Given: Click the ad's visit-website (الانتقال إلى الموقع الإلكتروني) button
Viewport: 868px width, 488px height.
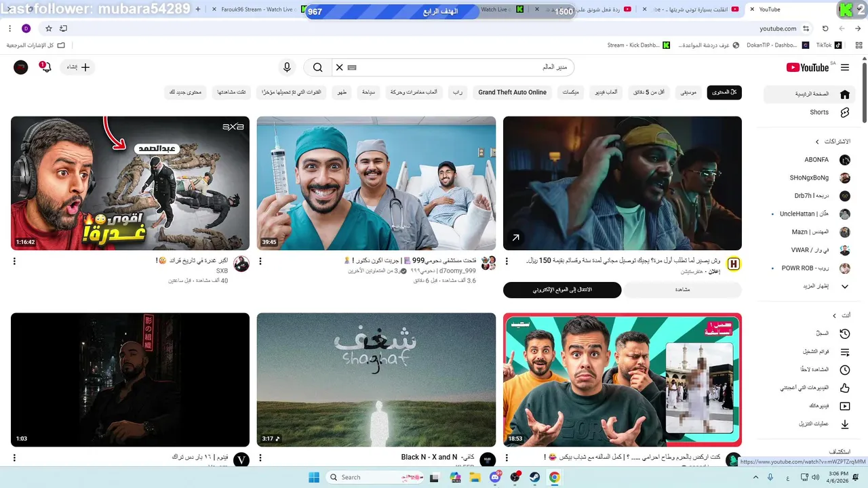Looking at the screenshot, I should click(x=562, y=290).
